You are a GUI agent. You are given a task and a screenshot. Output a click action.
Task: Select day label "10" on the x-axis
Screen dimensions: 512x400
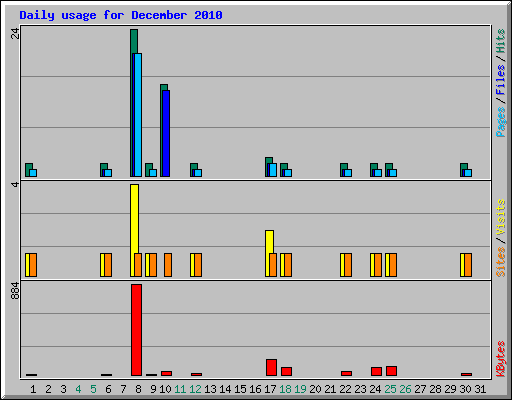coord(165,389)
